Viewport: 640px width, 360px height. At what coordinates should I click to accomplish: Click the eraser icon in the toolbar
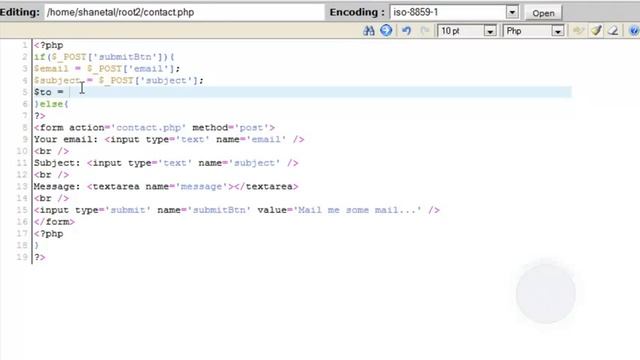613,31
